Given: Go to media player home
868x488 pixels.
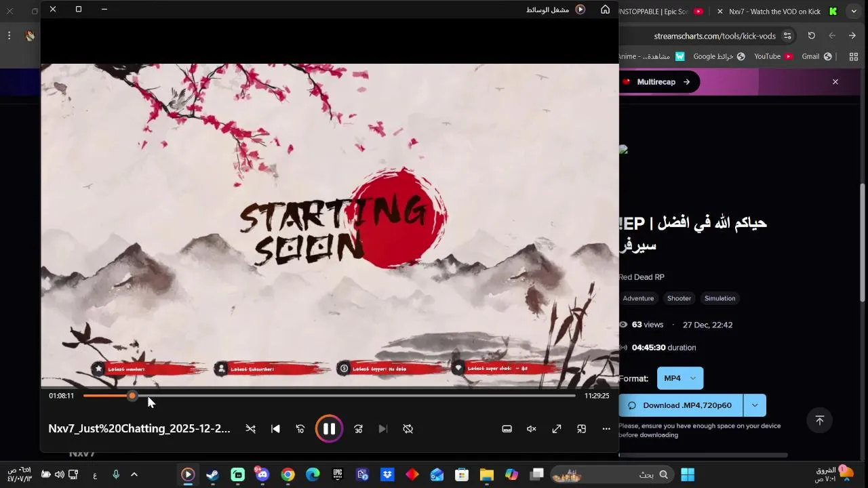Looking at the screenshot, I should pyautogui.click(x=605, y=9).
